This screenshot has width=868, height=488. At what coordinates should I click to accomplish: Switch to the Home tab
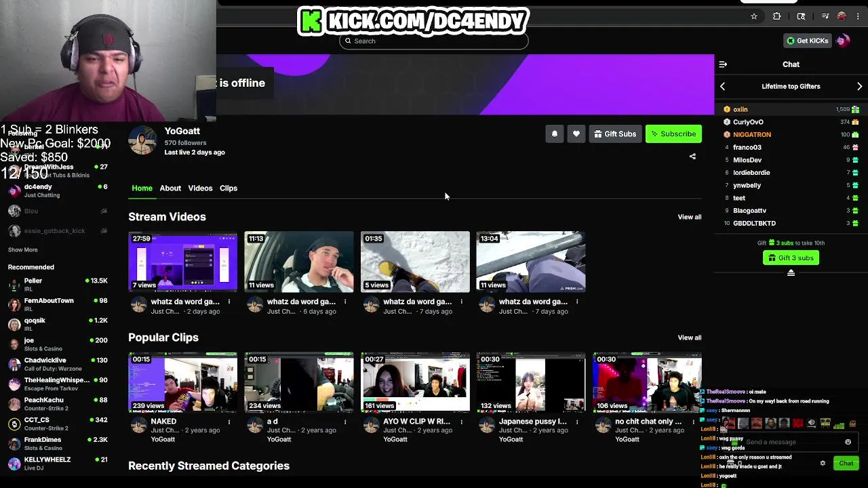[x=142, y=188]
